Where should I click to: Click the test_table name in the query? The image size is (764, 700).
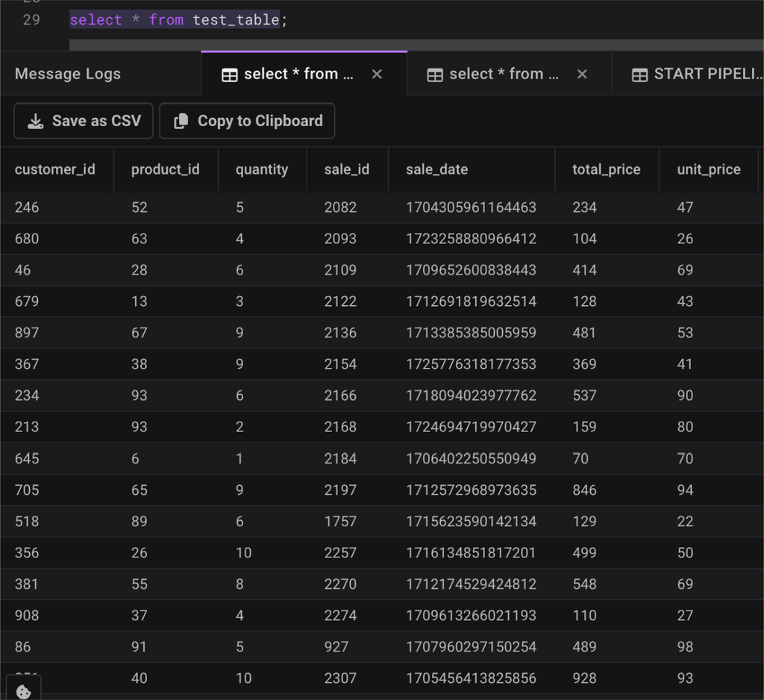point(236,19)
